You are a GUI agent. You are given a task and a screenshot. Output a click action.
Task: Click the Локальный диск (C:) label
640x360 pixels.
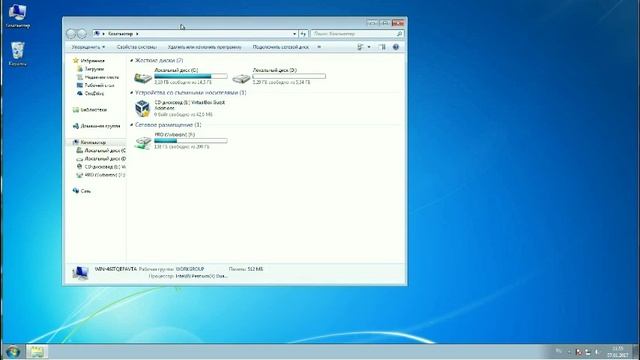[x=176, y=70]
